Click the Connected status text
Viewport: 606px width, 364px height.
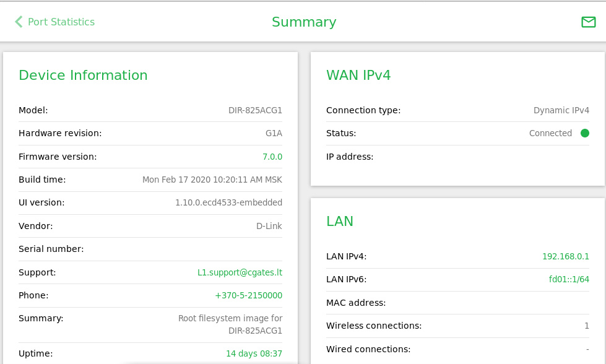click(x=550, y=133)
